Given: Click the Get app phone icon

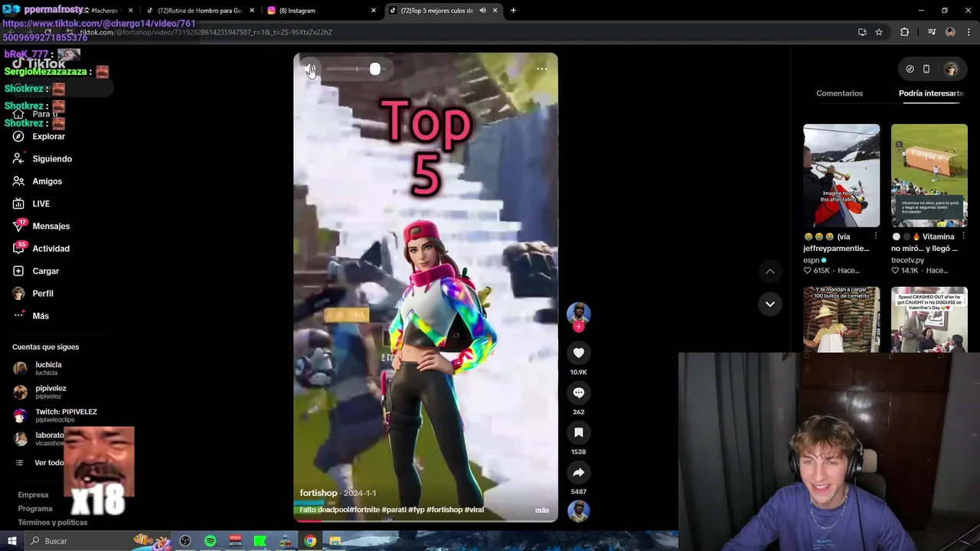Looking at the screenshot, I should click(926, 69).
